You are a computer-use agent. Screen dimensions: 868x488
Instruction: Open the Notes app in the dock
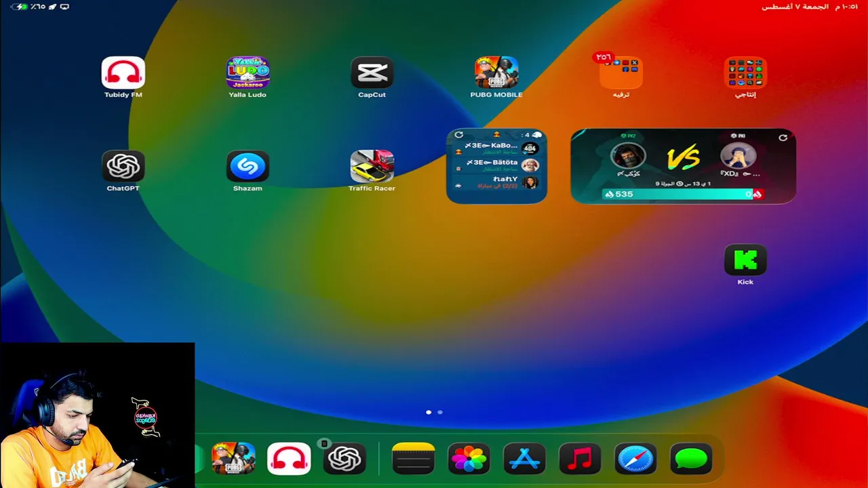(x=413, y=459)
